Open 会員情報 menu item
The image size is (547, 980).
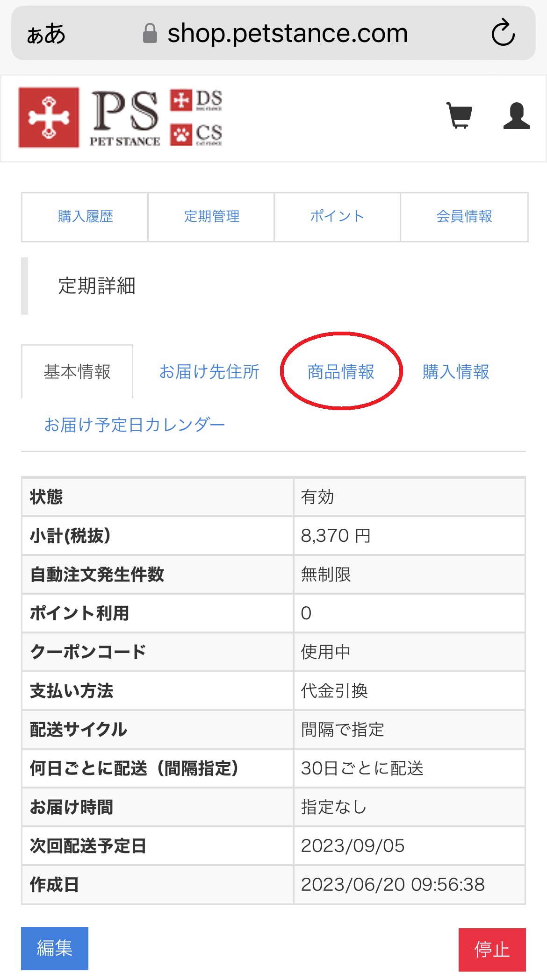tap(464, 217)
